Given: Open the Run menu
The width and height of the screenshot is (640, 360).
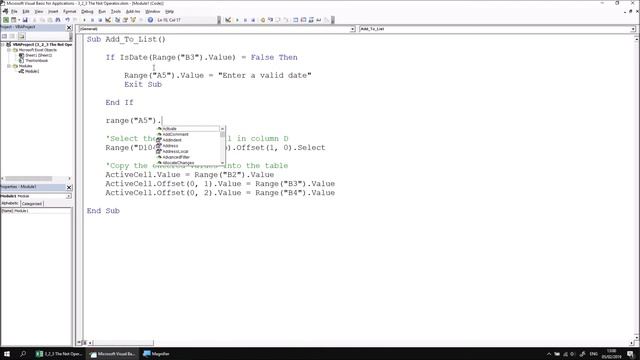Looking at the screenshot, I should [102, 11].
